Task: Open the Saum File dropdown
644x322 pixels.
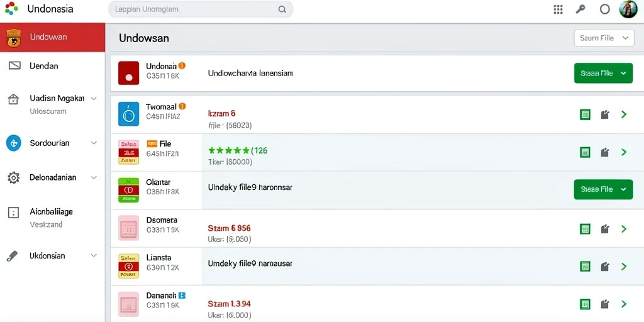Action: [603, 38]
